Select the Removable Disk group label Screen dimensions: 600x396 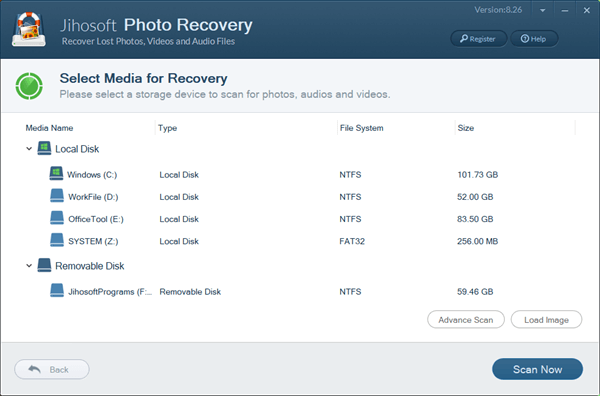click(x=90, y=266)
